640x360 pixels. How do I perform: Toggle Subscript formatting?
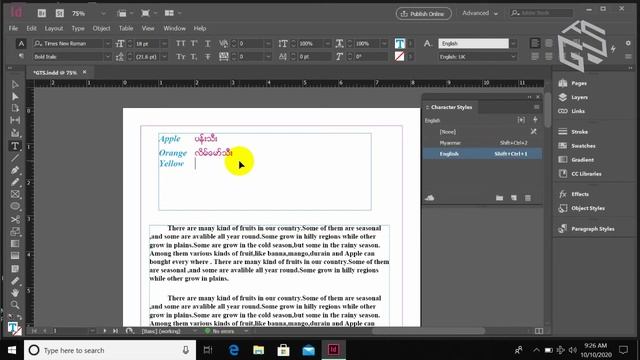194,57
